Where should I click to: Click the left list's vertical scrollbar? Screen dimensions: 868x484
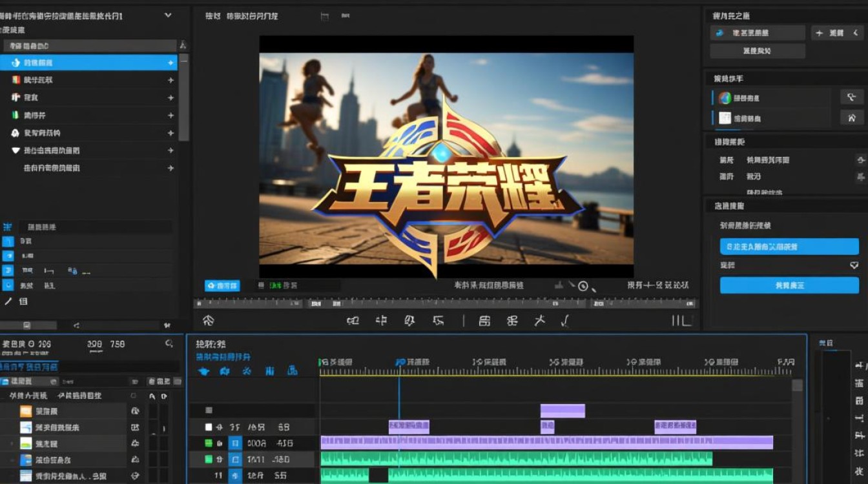click(x=184, y=98)
